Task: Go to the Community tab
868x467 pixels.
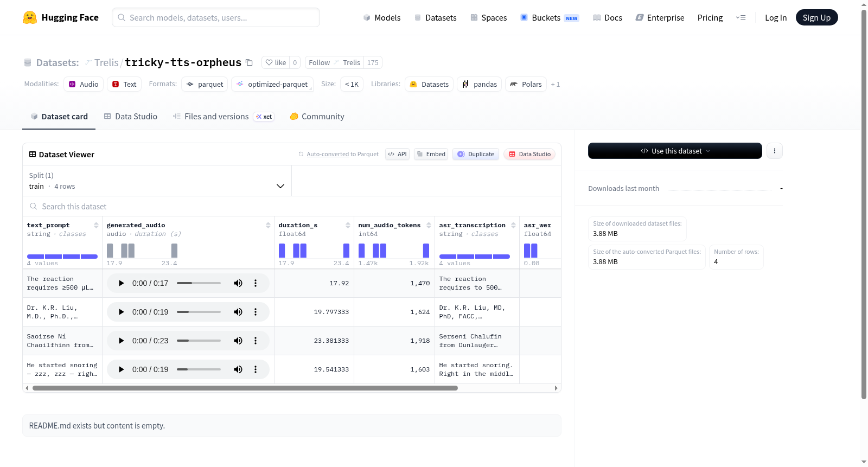Action: coord(317,117)
